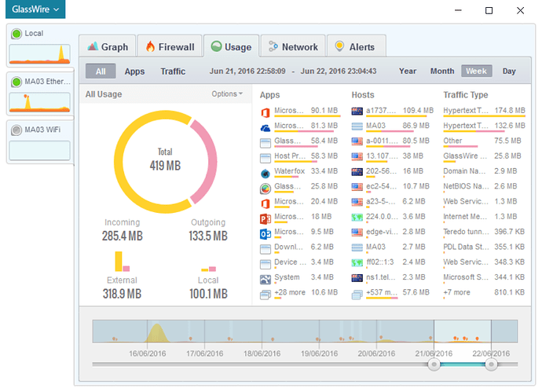Image resolution: width=542 pixels, height=392 pixels.
Task: Show usage by Traffic
Action: [173, 71]
